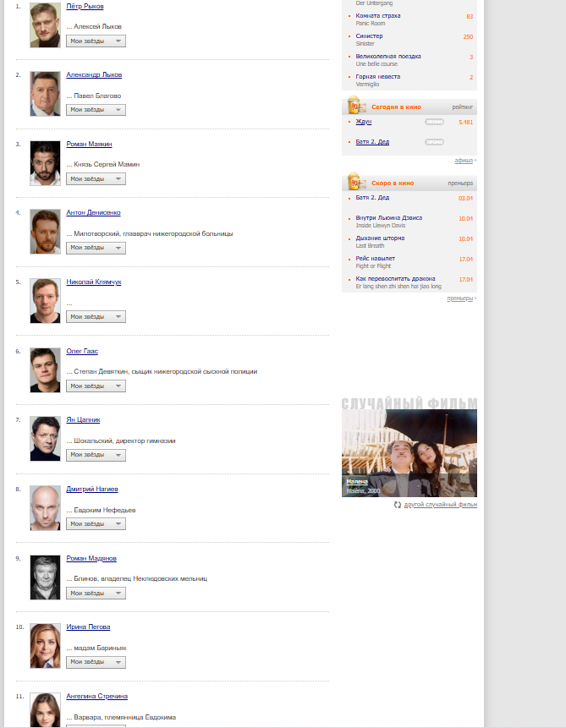Click promo badge next to 'Ждун'

coord(434,122)
